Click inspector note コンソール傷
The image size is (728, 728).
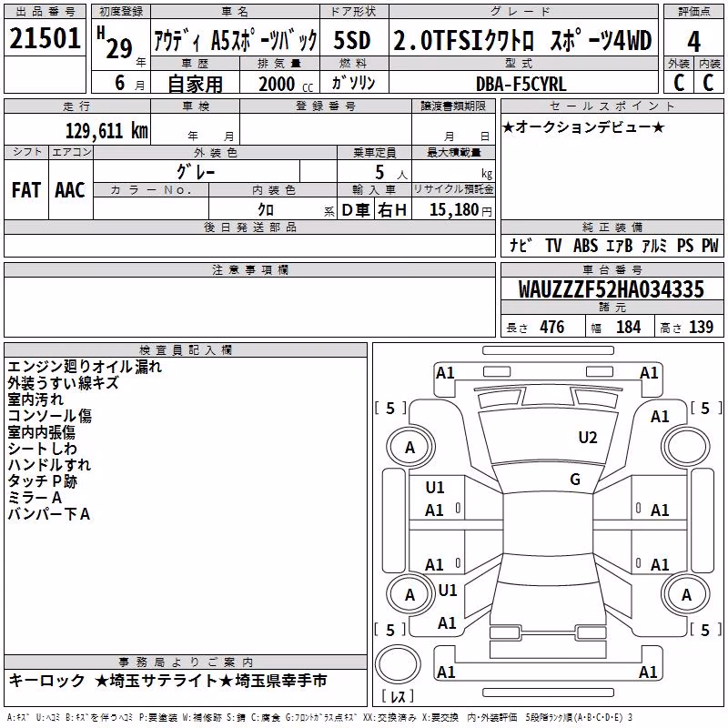pyautogui.click(x=50, y=416)
